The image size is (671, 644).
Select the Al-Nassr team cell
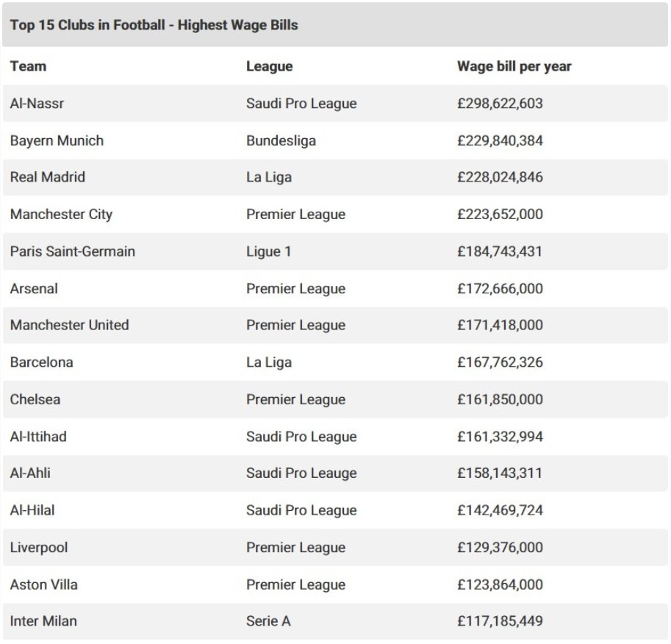click(37, 104)
